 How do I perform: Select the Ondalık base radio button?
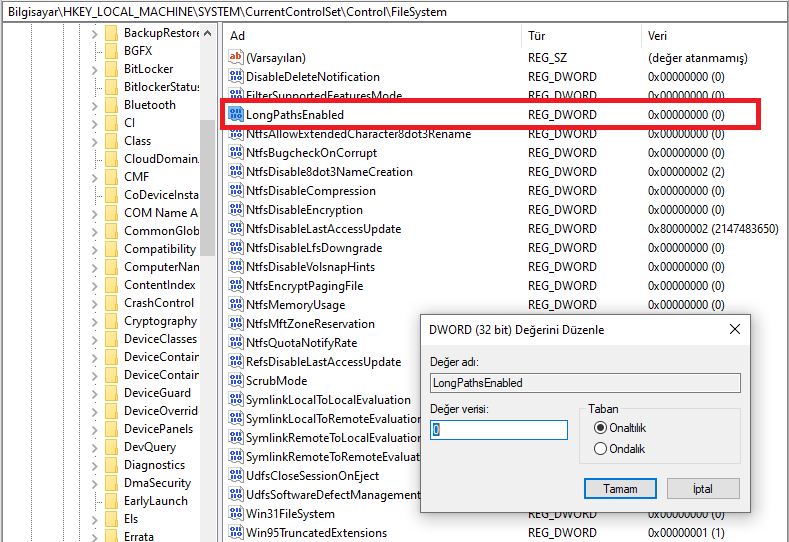coord(600,449)
